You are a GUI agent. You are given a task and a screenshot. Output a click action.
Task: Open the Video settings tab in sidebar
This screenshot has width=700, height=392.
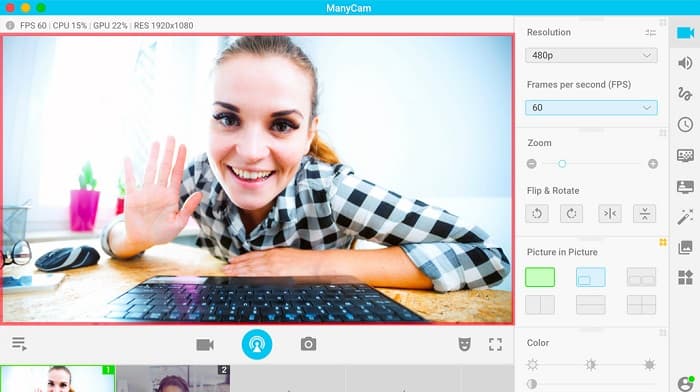click(685, 33)
